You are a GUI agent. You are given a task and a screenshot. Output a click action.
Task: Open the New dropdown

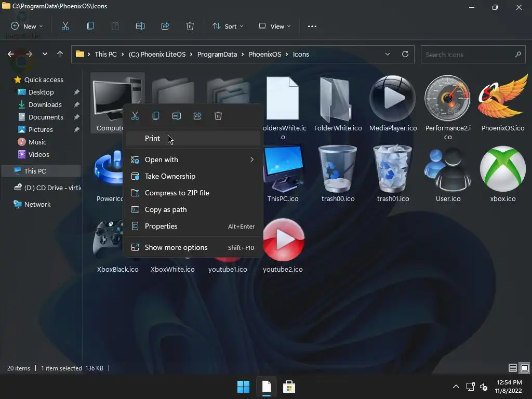(x=27, y=26)
